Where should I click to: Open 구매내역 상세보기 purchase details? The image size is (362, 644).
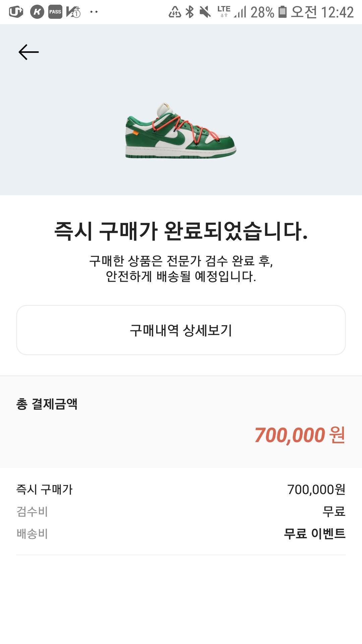(181, 330)
